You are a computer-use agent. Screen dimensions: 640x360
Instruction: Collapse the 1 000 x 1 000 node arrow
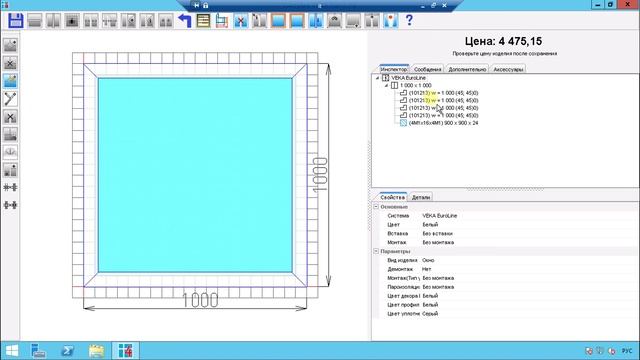[x=386, y=86]
